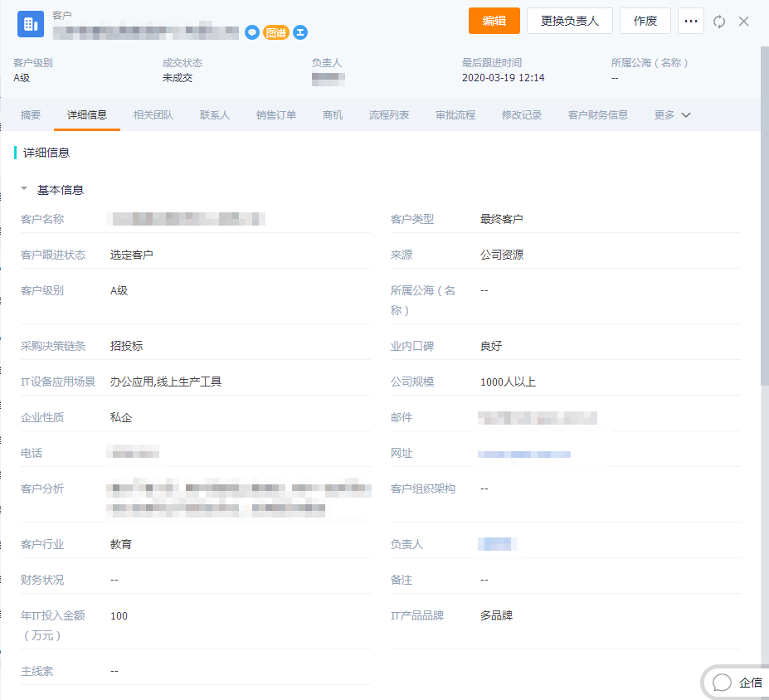The width and height of the screenshot is (769, 700).
Task: Switch to the 销售订单 tab
Action: (x=277, y=114)
